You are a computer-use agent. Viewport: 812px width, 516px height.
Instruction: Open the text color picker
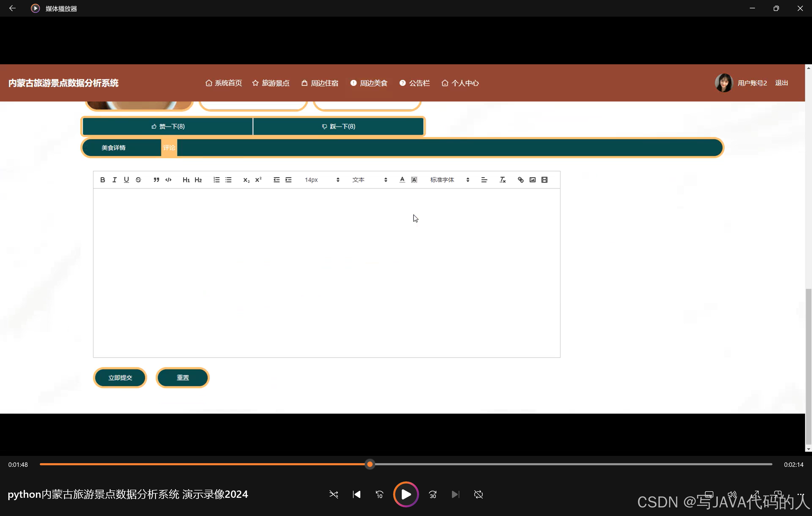(x=402, y=180)
